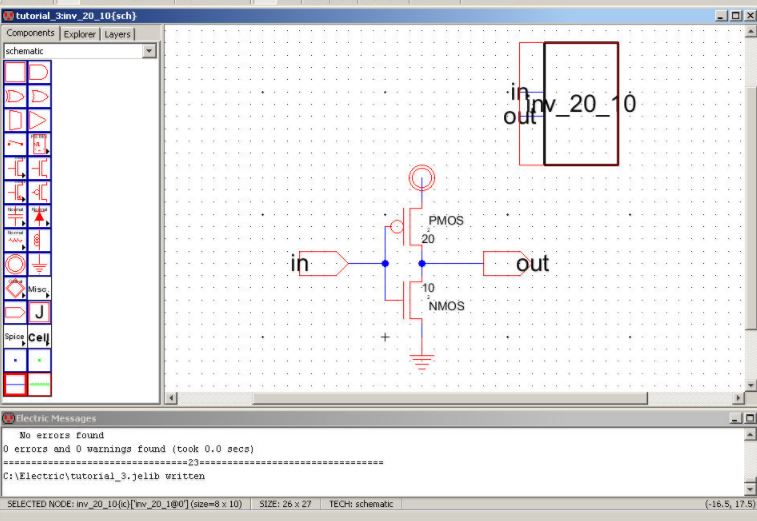This screenshot has height=521, width=757.
Task: Switch to the Explorer tab
Action: (80, 34)
